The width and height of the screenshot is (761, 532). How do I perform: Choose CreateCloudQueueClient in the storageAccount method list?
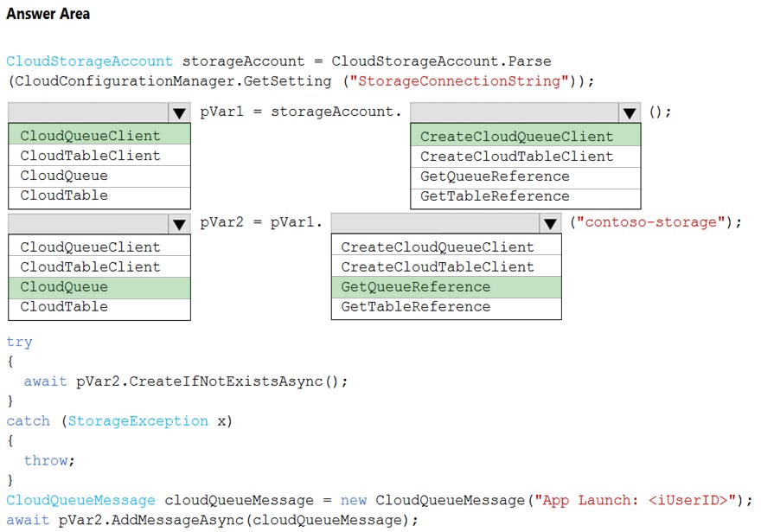pos(526,136)
